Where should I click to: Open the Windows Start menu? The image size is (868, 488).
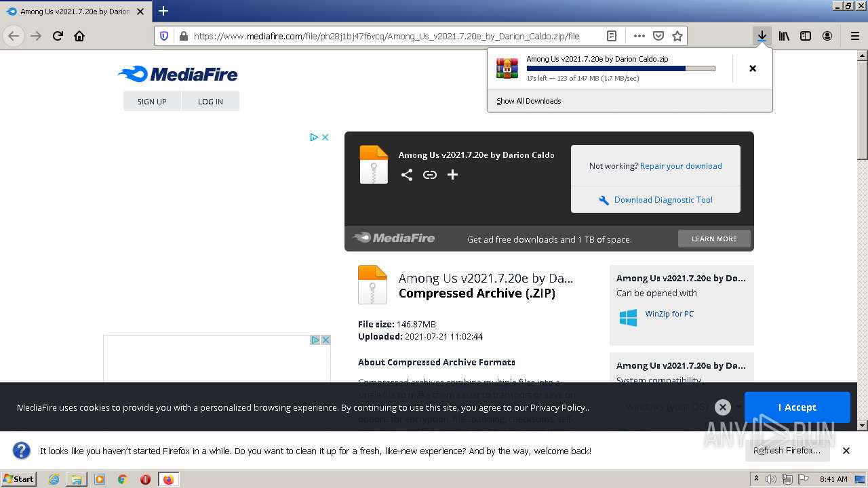coord(19,479)
